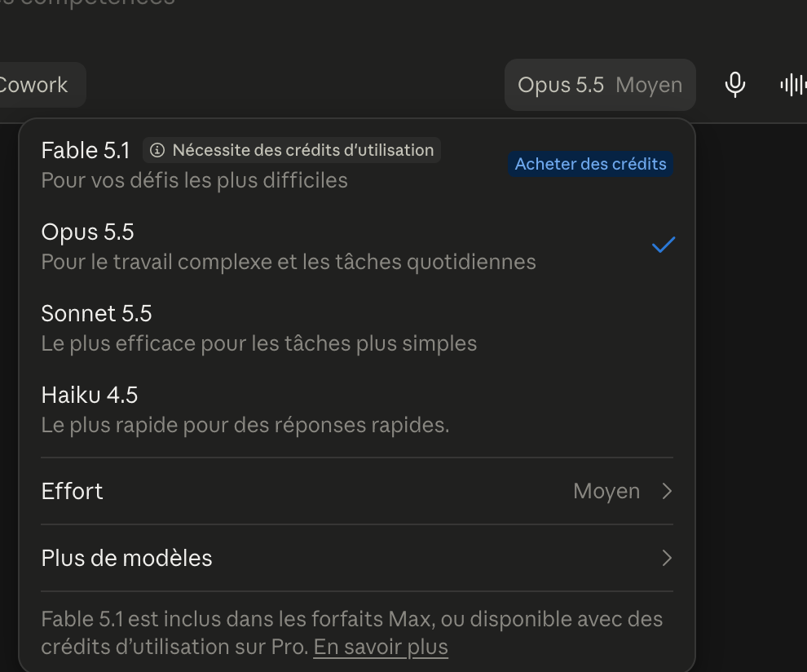Open voice mode waveform icon

coord(794,85)
